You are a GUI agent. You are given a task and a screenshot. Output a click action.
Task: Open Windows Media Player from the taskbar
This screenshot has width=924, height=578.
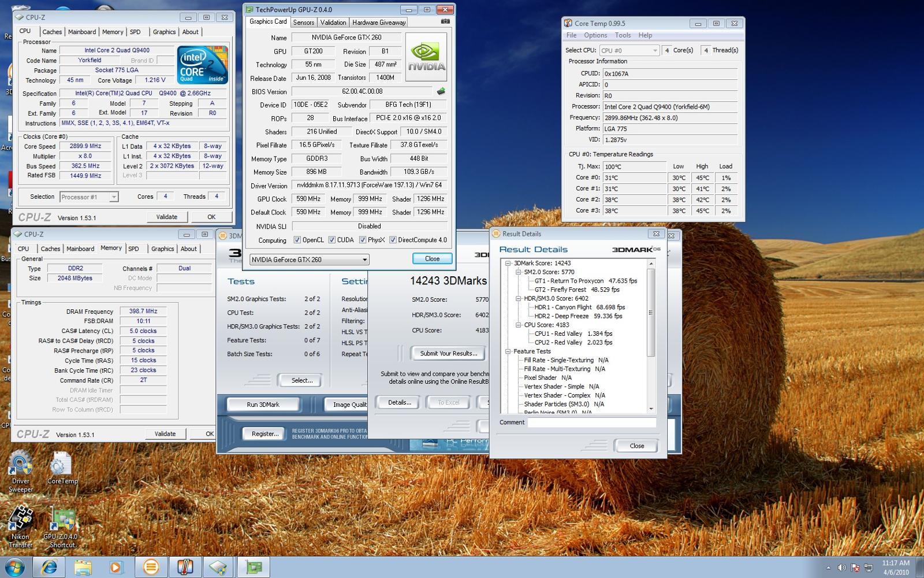pyautogui.click(x=116, y=567)
